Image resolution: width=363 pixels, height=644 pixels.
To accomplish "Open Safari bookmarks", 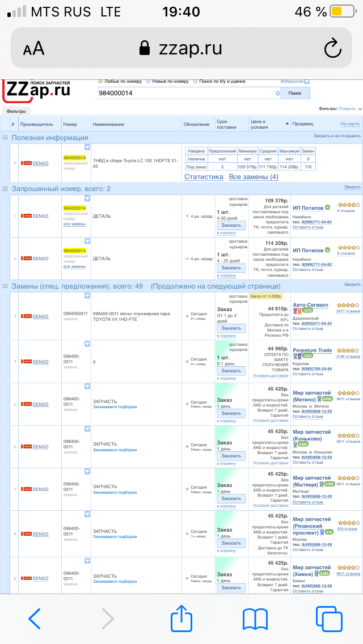I will (255, 619).
